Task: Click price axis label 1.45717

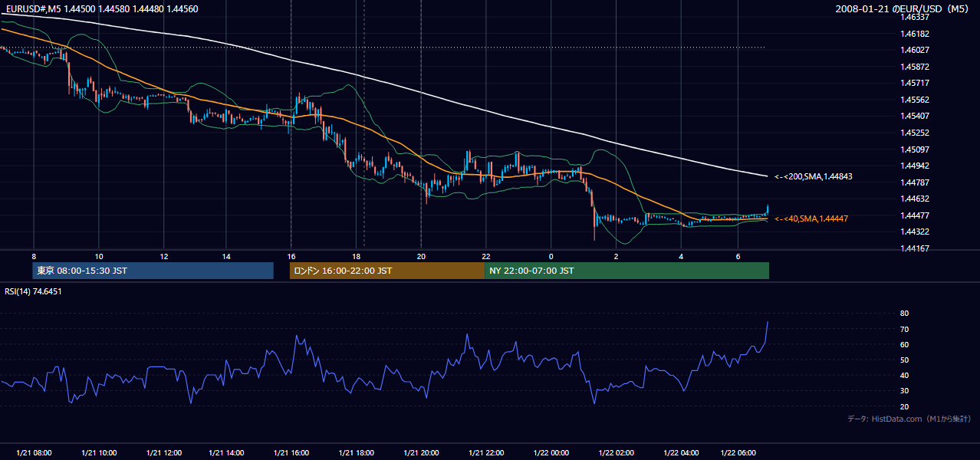Action: point(914,83)
